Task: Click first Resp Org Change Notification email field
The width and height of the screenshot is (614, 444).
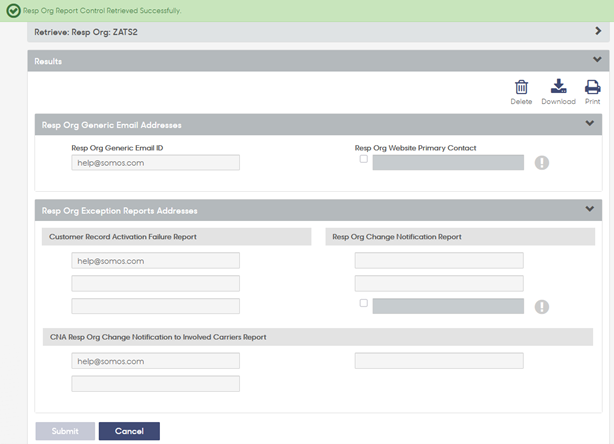Action: [x=439, y=260]
